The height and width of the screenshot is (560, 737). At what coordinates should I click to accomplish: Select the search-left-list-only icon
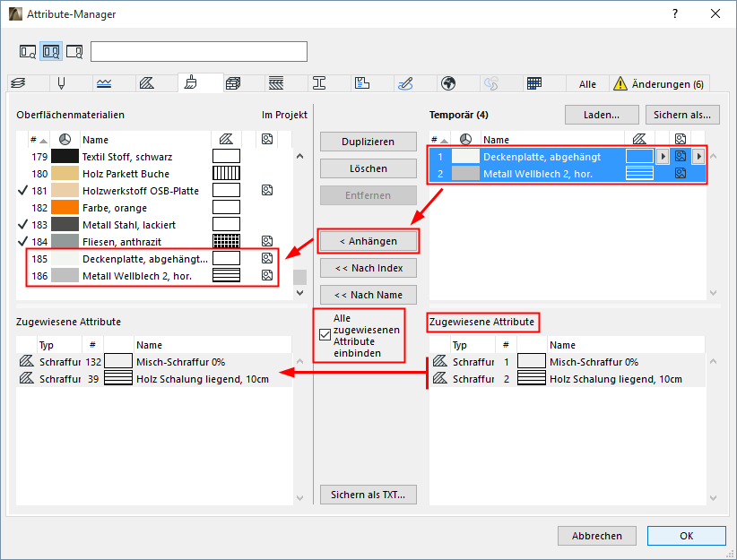27,52
